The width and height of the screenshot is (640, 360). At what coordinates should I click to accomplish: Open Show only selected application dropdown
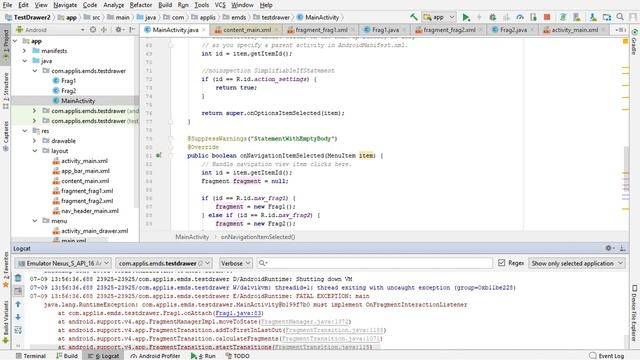(x=576, y=263)
